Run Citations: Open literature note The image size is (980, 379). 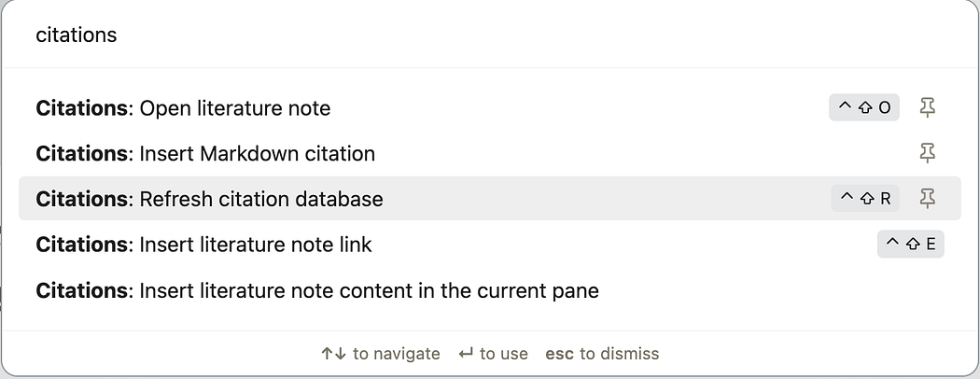pos(234,108)
